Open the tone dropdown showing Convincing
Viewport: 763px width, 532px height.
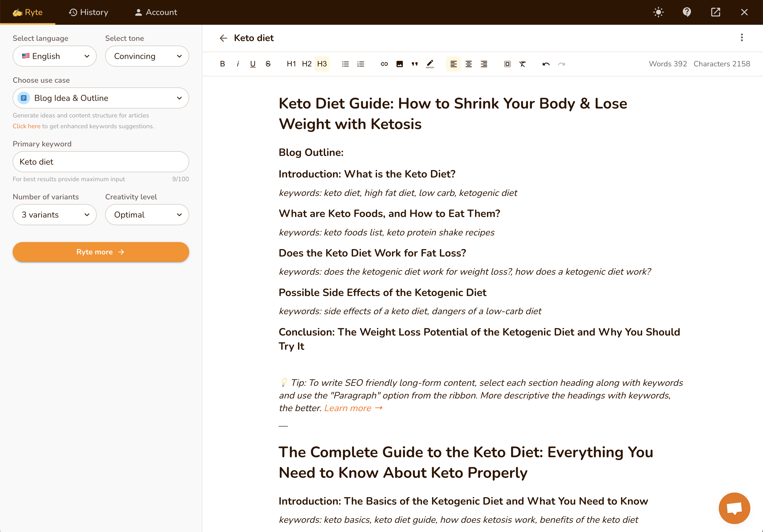click(147, 56)
